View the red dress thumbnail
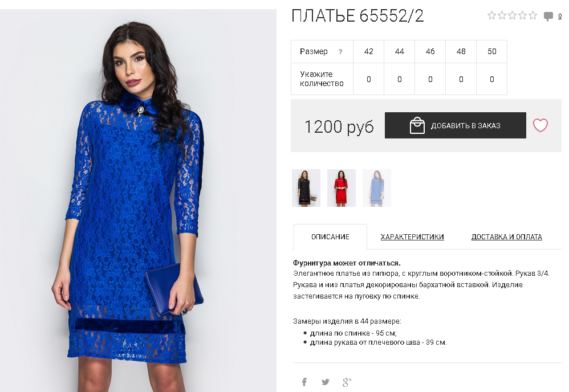The image size is (569, 392). click(342, 188)
